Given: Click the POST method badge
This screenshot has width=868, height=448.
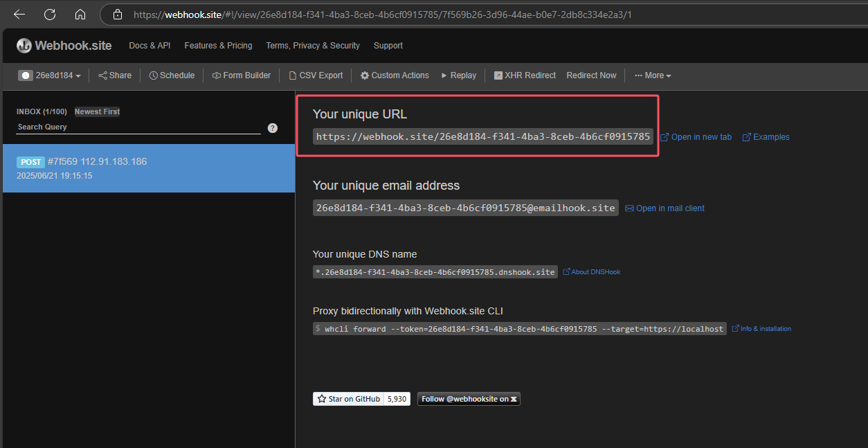Looking at the screenshot, I should [31, 162].
